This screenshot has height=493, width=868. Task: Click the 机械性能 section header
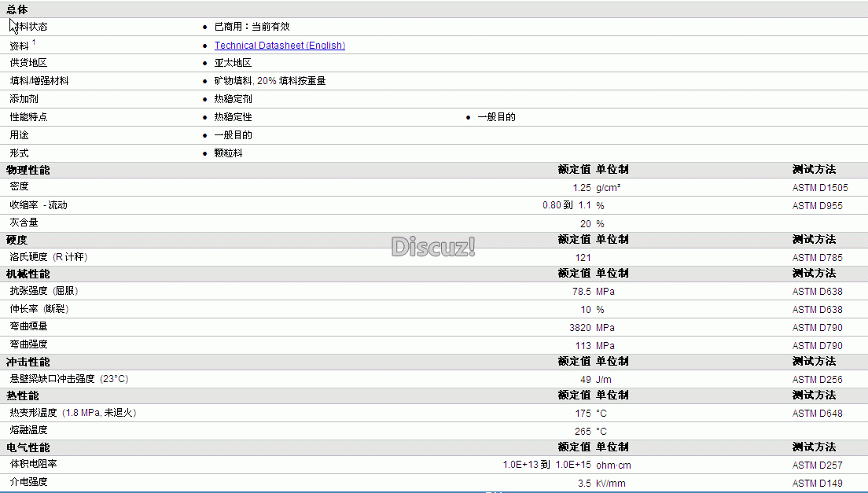coord(28,274)
